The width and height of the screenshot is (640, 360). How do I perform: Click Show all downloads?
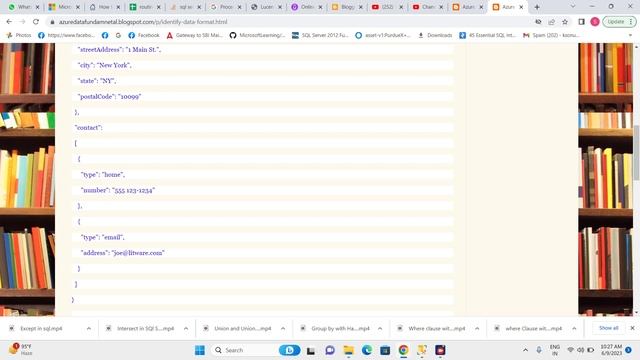pos(608,328)
